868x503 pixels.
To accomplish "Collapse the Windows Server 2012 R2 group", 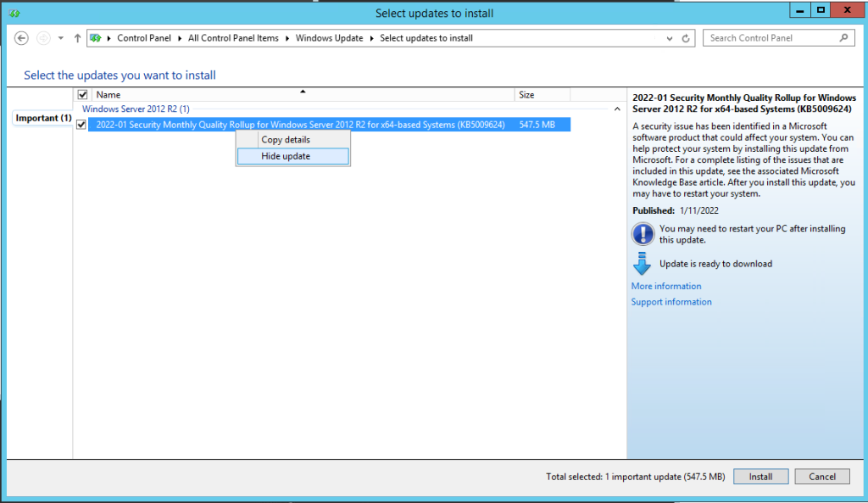I will [x=617, y=109].
